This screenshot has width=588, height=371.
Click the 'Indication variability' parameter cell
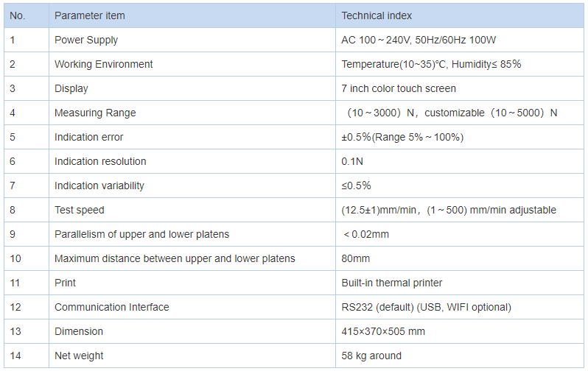[x=192, y=185]
